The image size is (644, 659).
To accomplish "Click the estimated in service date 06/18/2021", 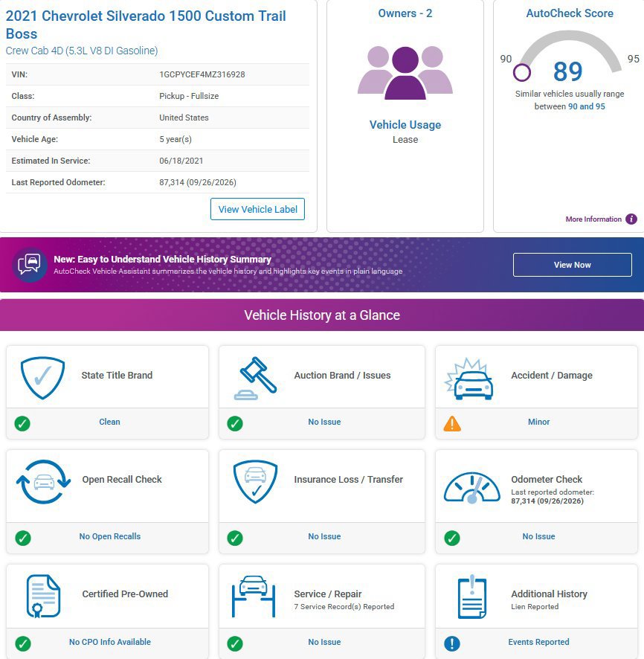I will click(181, 161).
